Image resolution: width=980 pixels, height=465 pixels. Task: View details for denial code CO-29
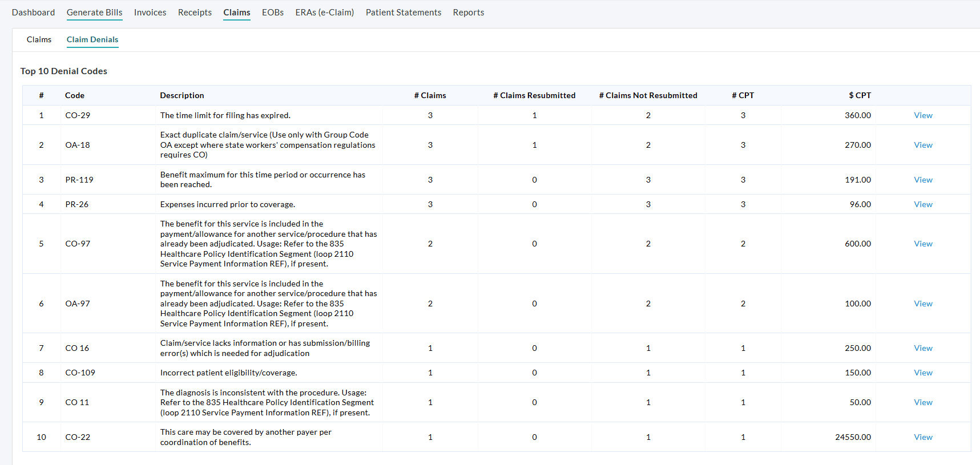click(922, 115)
